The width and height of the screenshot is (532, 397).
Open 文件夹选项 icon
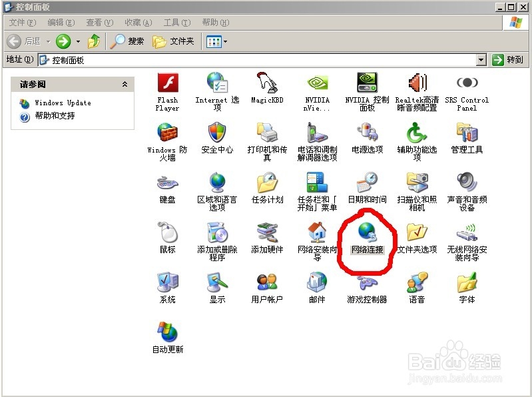417,232
